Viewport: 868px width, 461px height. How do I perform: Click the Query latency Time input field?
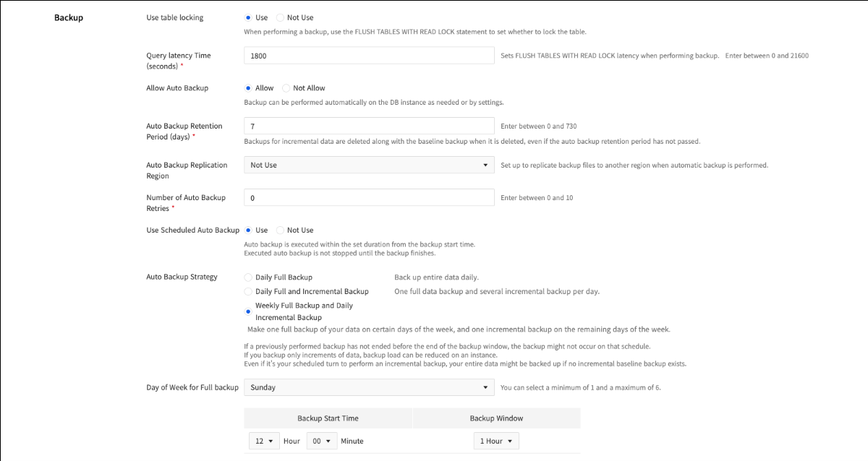[369, 55]
